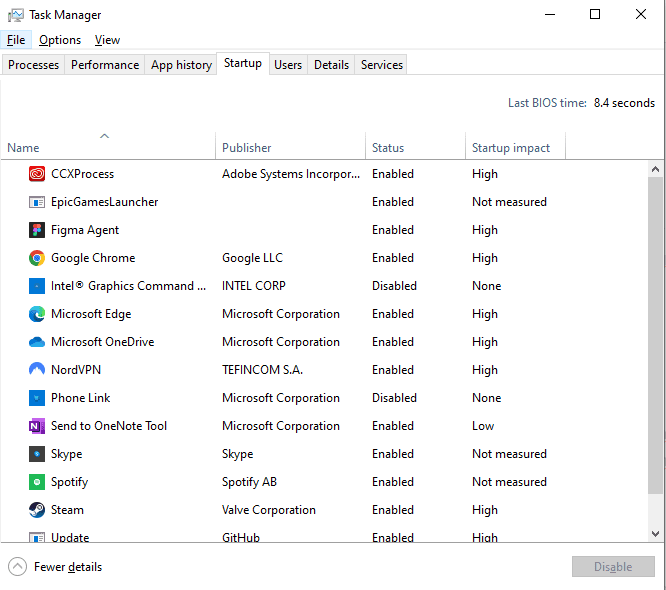Click Low startup impact of OneNote Tool

483,426
